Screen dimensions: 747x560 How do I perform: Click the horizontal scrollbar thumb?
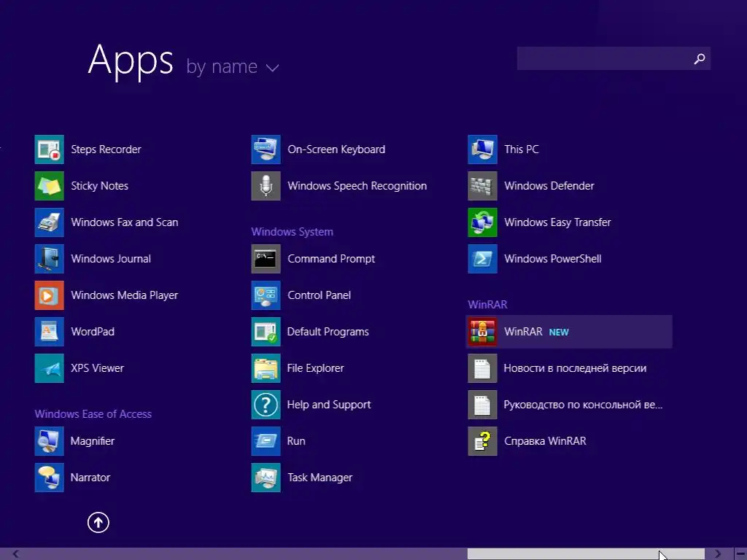586,554
